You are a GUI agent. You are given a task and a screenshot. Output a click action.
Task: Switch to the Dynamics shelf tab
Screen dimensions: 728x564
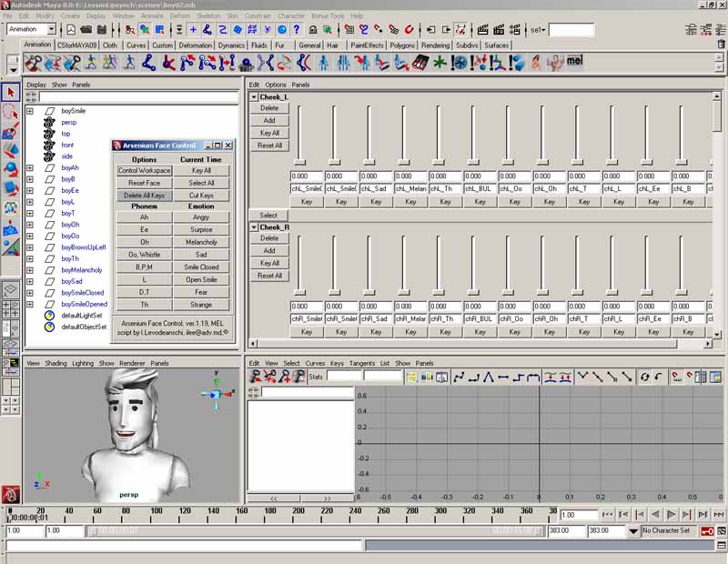231,45
